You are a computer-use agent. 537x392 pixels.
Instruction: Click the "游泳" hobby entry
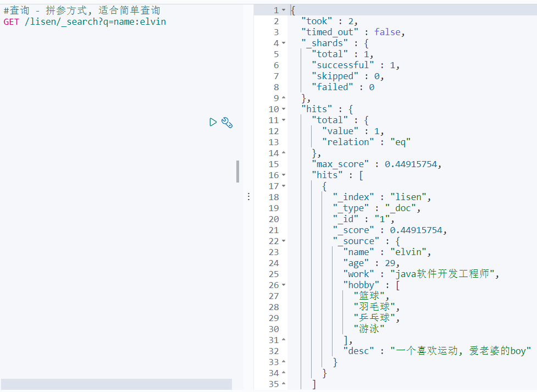pos(369,329)
